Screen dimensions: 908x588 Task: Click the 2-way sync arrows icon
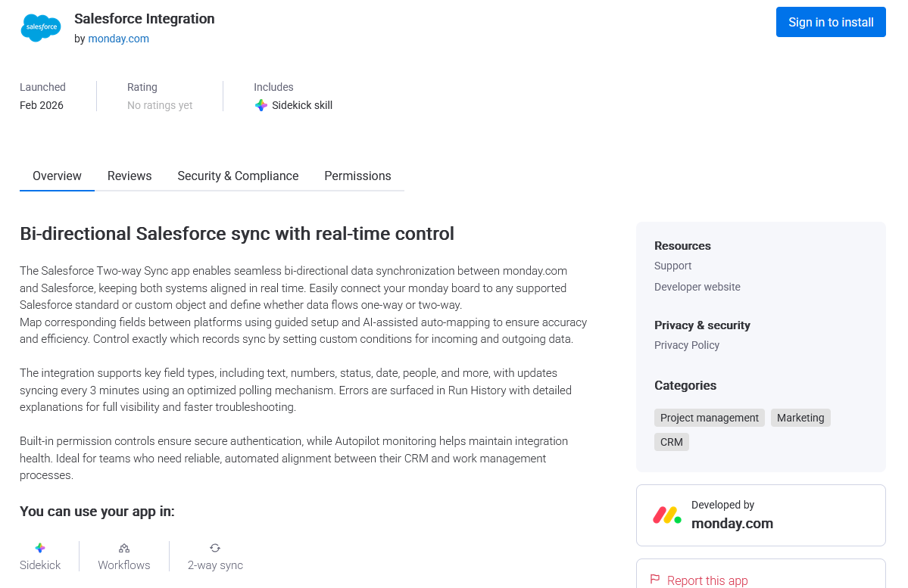pyautogui.click(x=214, y=547)
